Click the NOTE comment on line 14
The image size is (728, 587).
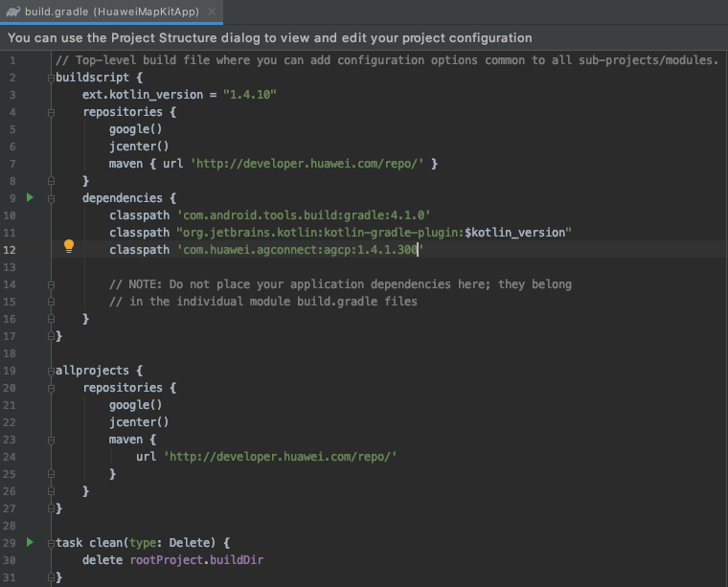(x=340, y=284)
